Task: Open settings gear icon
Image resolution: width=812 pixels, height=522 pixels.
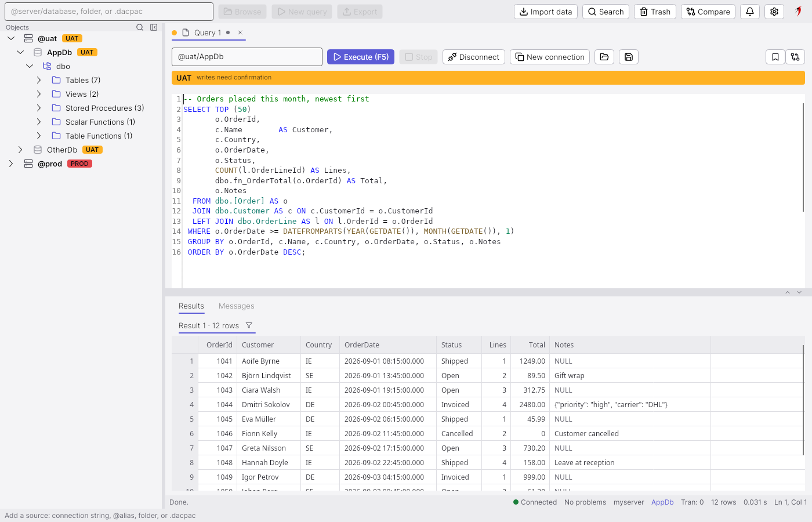Action: point(774,12)
